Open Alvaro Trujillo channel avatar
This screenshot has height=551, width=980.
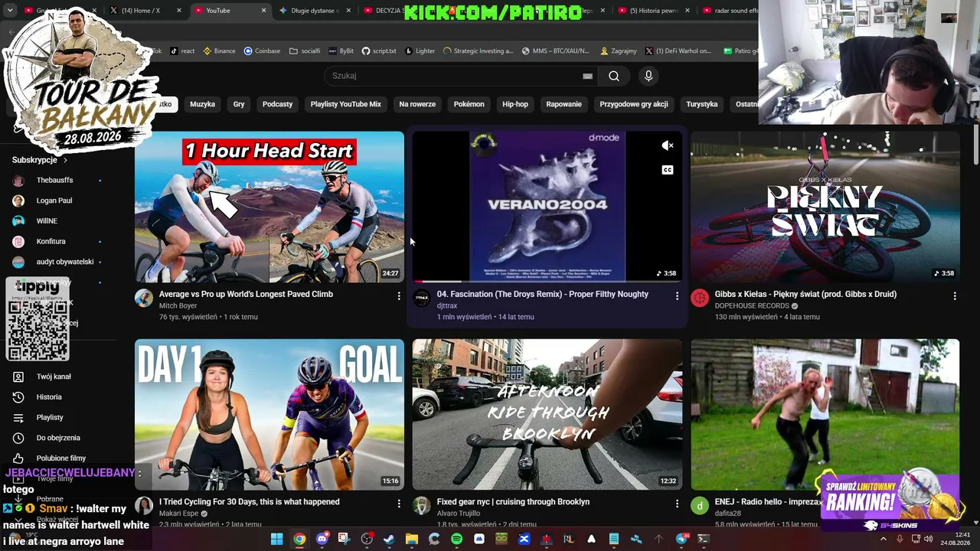coord(422,506)
